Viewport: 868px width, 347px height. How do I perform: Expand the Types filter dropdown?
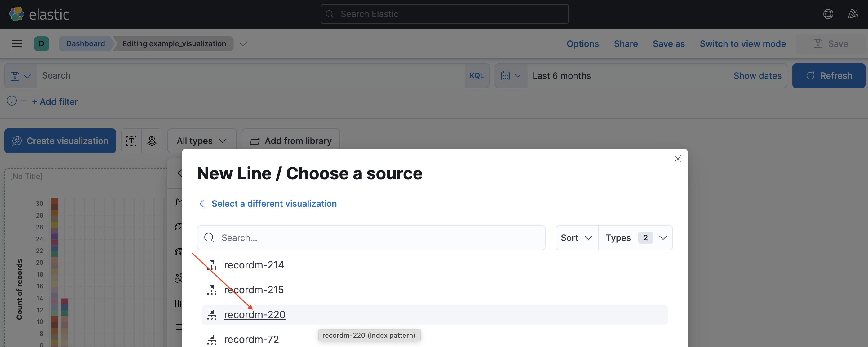point(635,238)
